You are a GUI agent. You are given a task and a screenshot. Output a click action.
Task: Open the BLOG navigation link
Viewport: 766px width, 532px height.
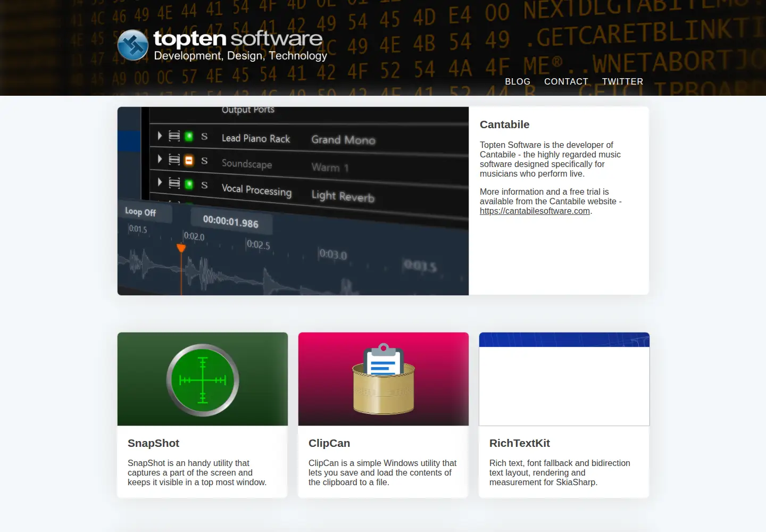[x=518, y=81]
